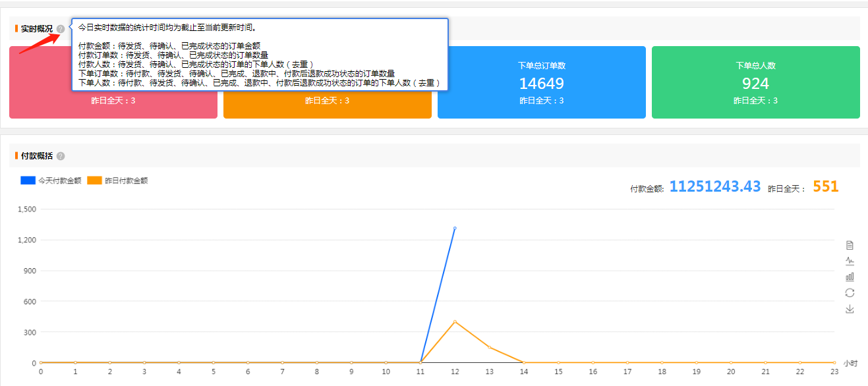Screen dimensions: 868x386
Task: Click the 付款金额 total 11251243.43
Action: point(714,187)
